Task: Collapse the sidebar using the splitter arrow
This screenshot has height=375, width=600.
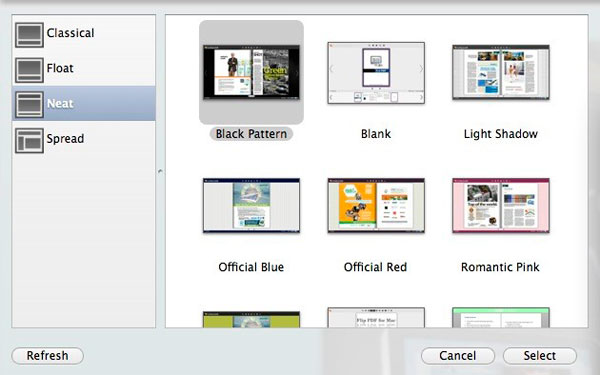Action: coord(160,171)
